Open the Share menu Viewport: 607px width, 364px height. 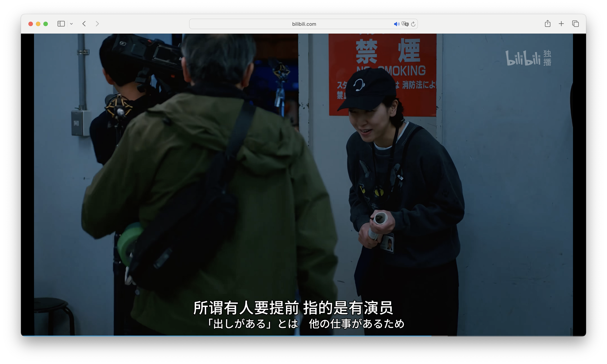click(x=547, y=24)
